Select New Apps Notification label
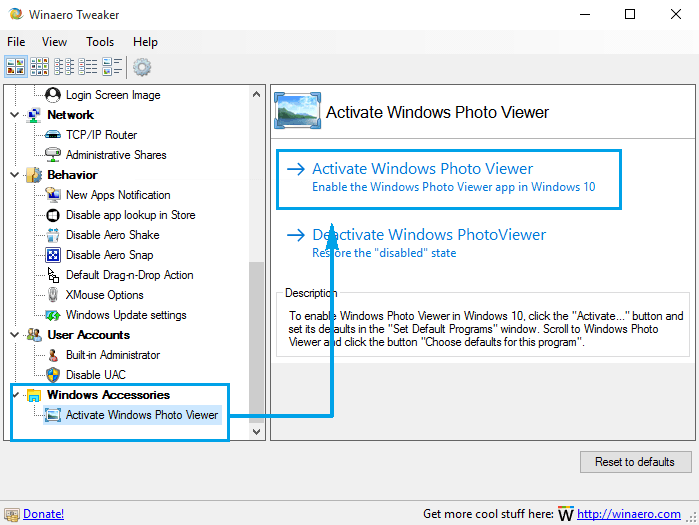699x525 pixels. [x=118, y=195]
